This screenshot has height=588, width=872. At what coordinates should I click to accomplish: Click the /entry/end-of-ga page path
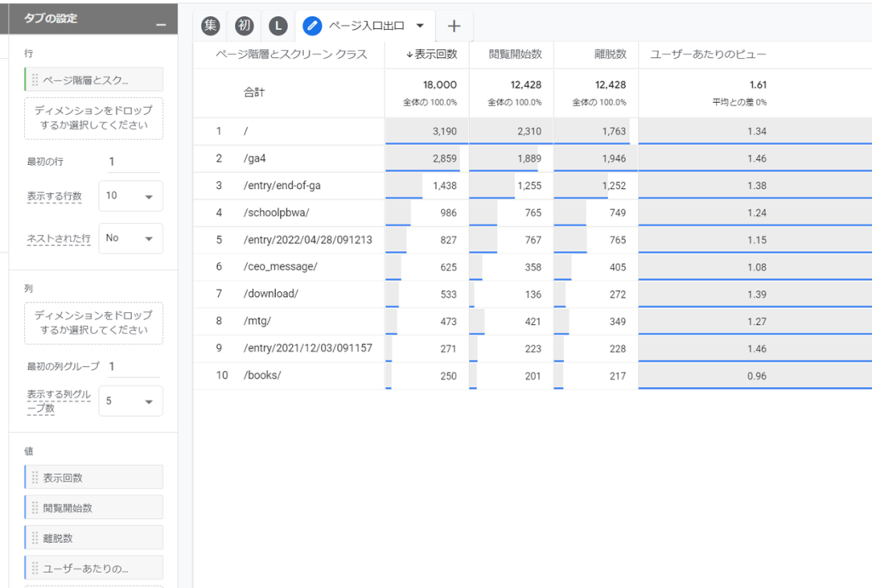tap(282, 186)
